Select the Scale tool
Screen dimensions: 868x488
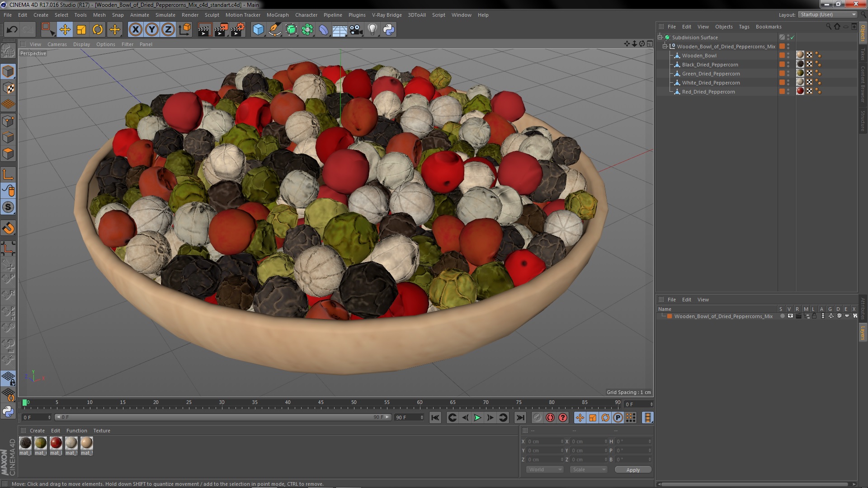click(81, 30)
